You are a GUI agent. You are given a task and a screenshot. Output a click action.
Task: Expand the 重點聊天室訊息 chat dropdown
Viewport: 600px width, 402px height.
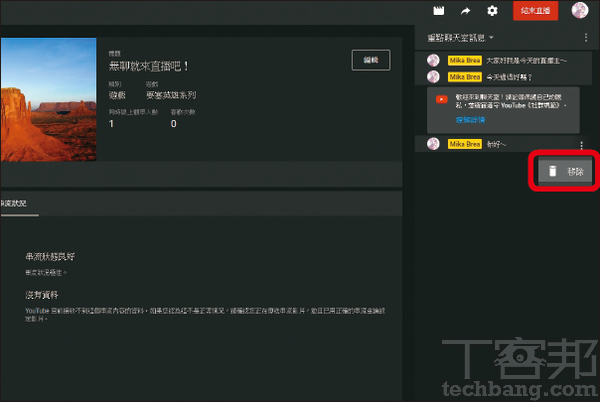460,37
